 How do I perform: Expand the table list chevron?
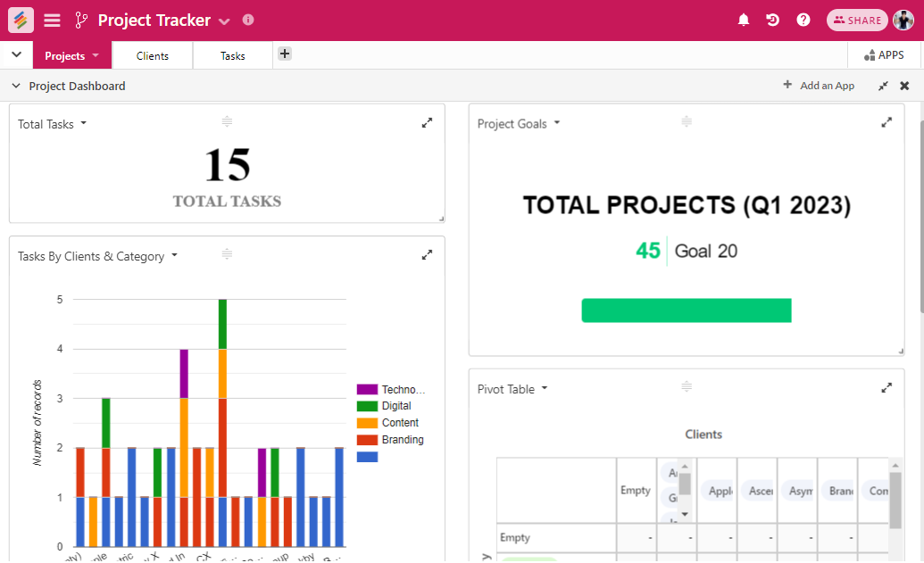tap(16, 54)
